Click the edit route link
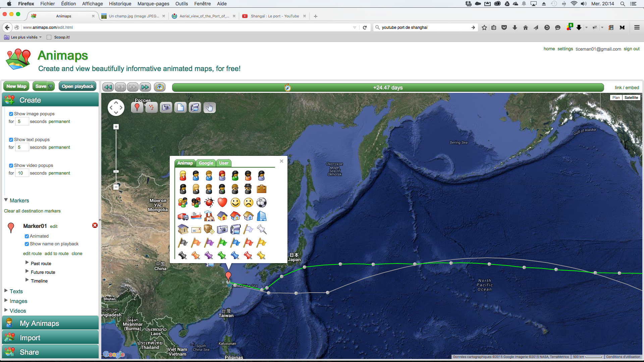This screenshot has width=644, height=362. 32,254
